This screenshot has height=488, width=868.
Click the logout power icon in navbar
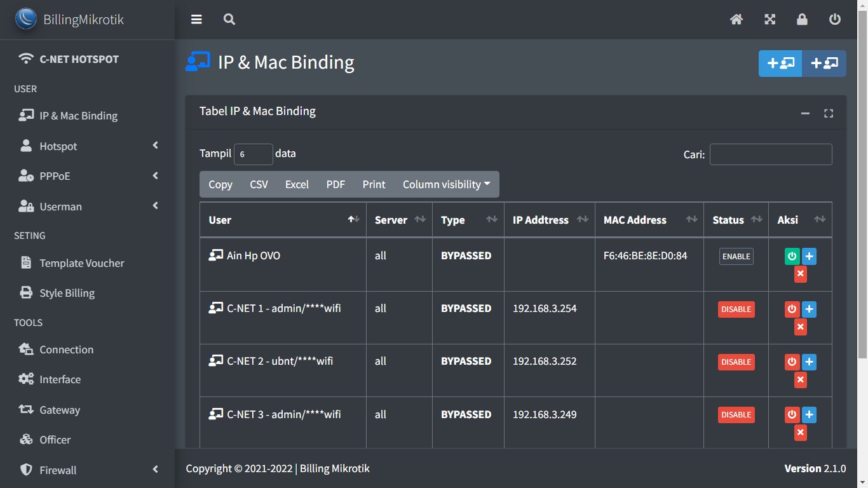coord(835,20)
